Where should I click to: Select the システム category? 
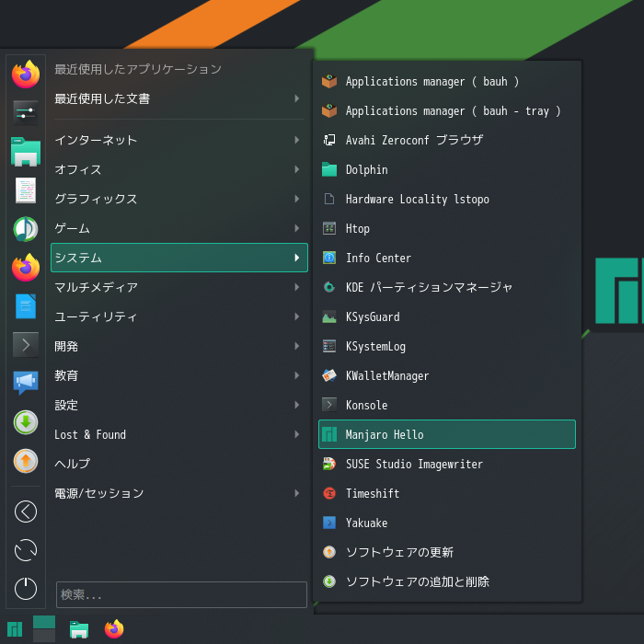(179, 258)
